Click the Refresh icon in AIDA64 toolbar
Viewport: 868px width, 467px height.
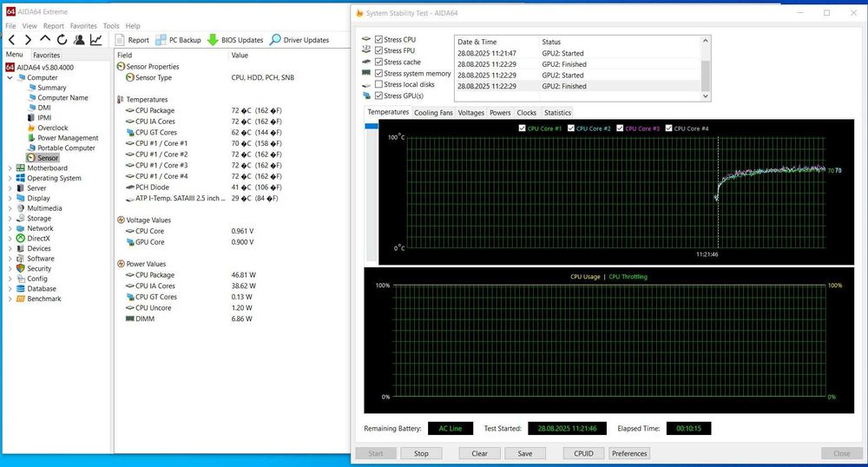pyautogui.click(x=62, y=39)
